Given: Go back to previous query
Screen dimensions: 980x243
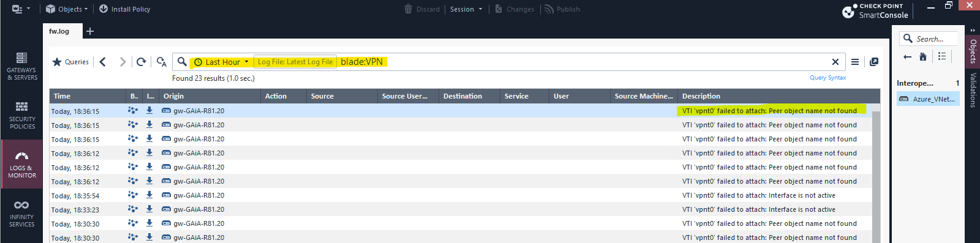Looking at the screenshot, I should coord(103,62).
